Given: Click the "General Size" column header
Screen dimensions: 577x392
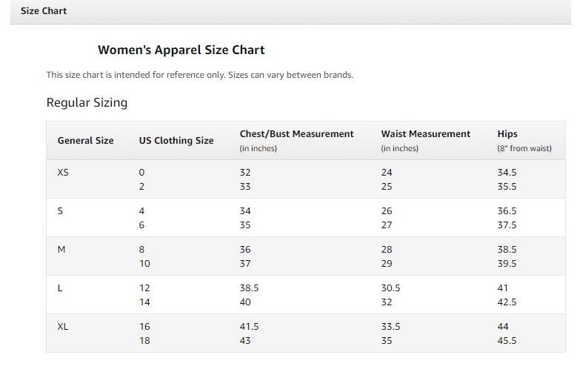Looking at the screenshot, I should pos(85,141).
